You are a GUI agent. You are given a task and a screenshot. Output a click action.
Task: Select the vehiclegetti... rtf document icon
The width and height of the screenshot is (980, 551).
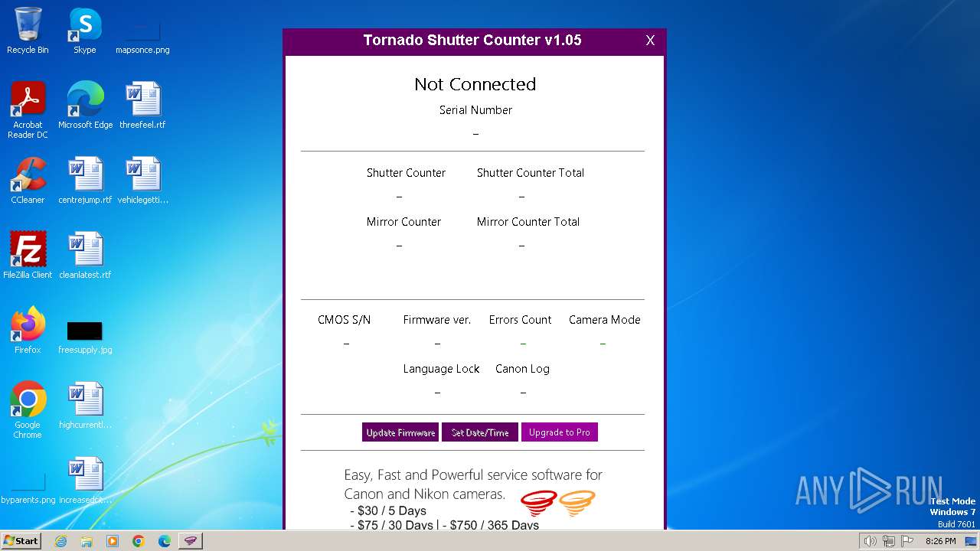pos(142,181)
